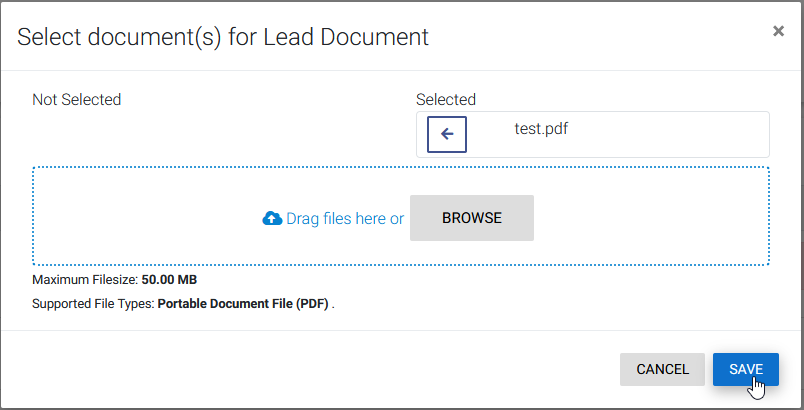Click empty space in the Selected list box
Viewport: 804px width, 410px height.
click(x=667, y=134)
